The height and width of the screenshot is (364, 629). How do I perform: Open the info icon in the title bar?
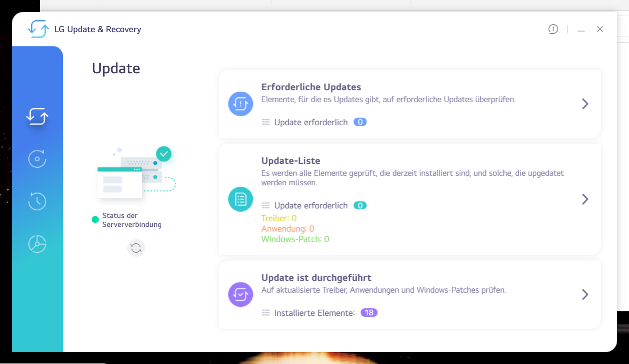coord(553,29)
